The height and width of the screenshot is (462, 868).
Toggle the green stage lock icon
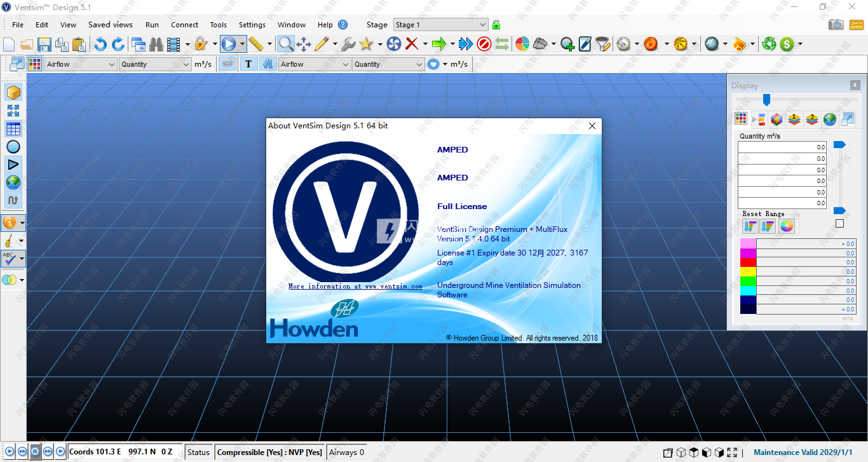point(496,25)
